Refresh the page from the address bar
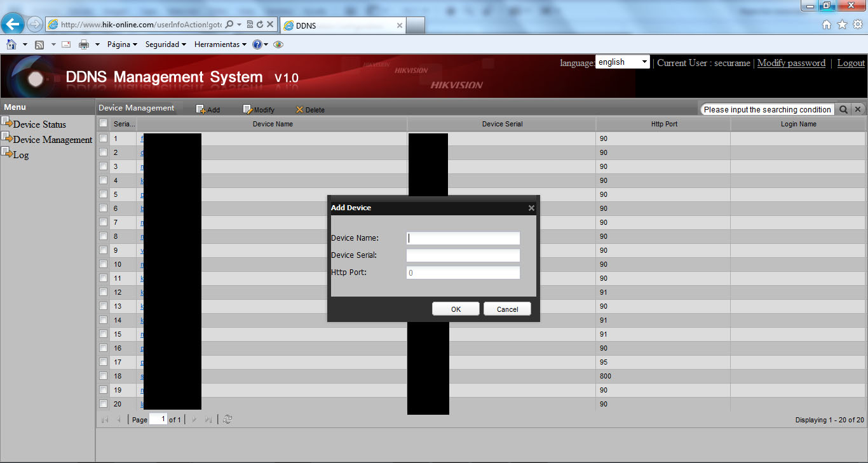This screenshot has height=463, width=868. pos(260,24)
